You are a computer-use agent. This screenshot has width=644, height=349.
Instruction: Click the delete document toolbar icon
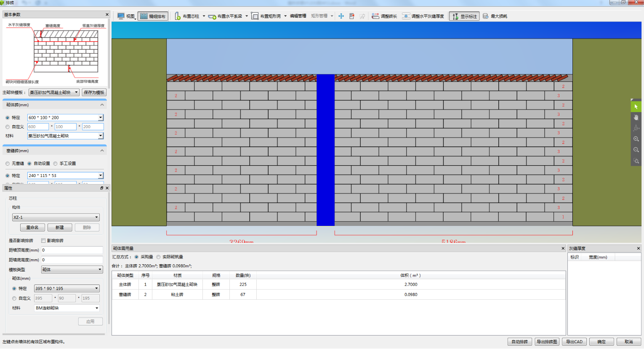[x=352, y=16]
